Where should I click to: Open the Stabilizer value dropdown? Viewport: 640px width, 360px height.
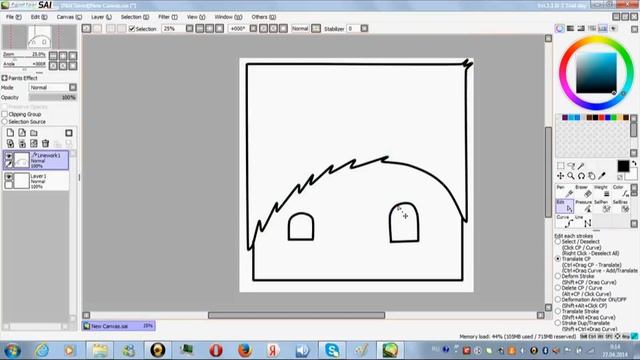[364, 29]
